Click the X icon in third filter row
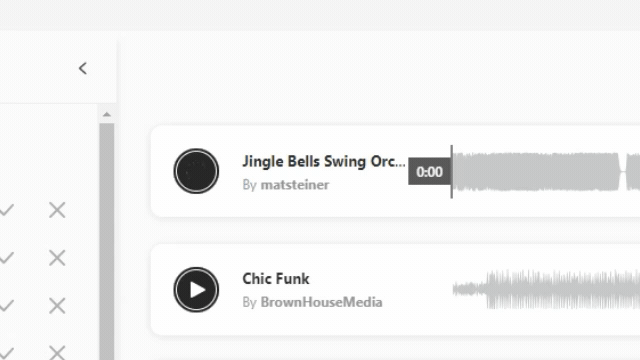Viewport: 640px width, 360px height. point(57,306)
